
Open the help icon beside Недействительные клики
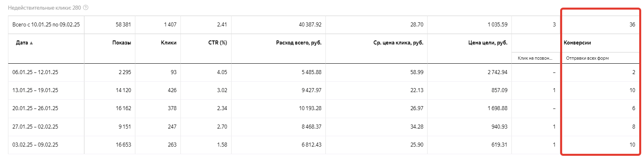point(86,8)
